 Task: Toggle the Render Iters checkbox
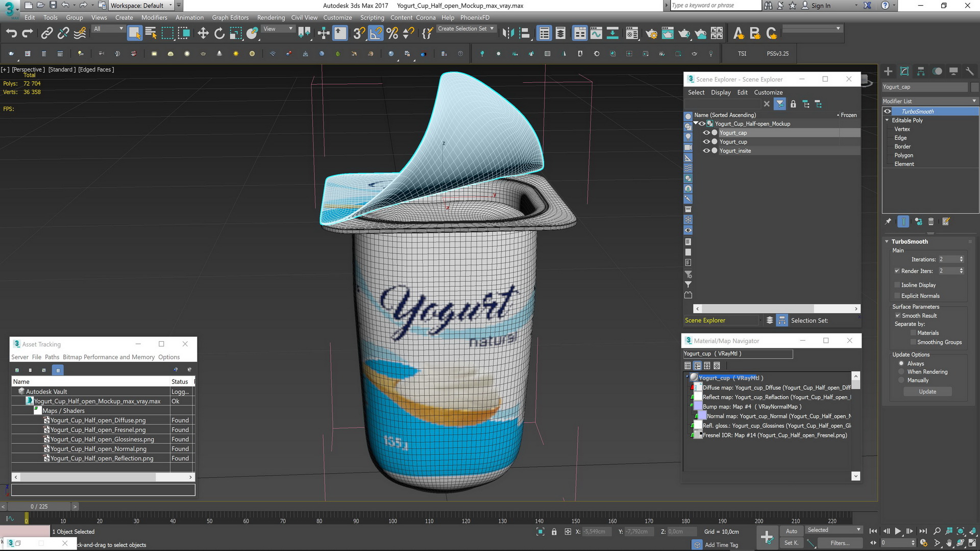coord(897,271)
